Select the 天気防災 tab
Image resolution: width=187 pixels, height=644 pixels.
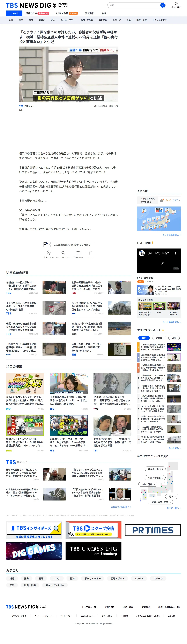pos(90,14)
